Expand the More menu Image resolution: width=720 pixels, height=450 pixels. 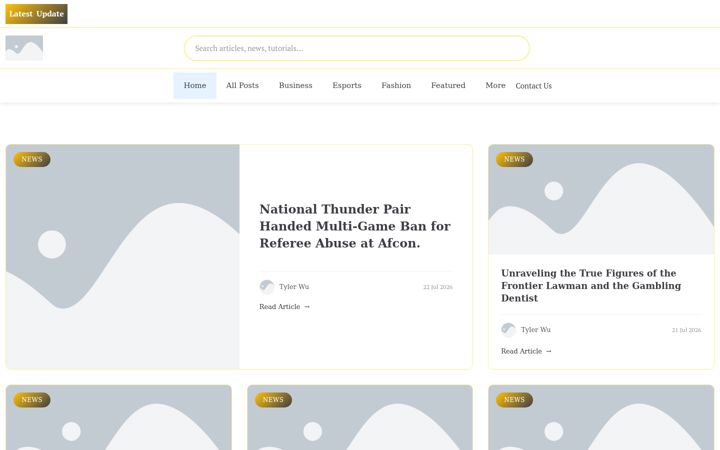pos(495,85)
